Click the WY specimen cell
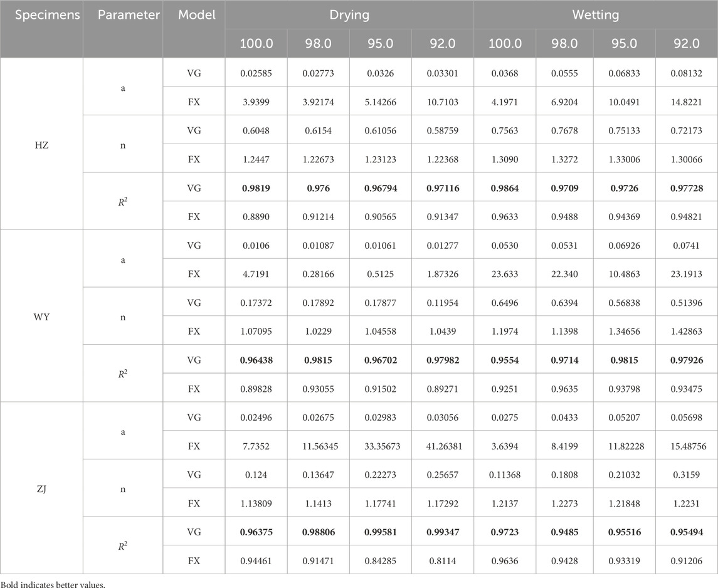Screen dimensions: 718x588 41,315
